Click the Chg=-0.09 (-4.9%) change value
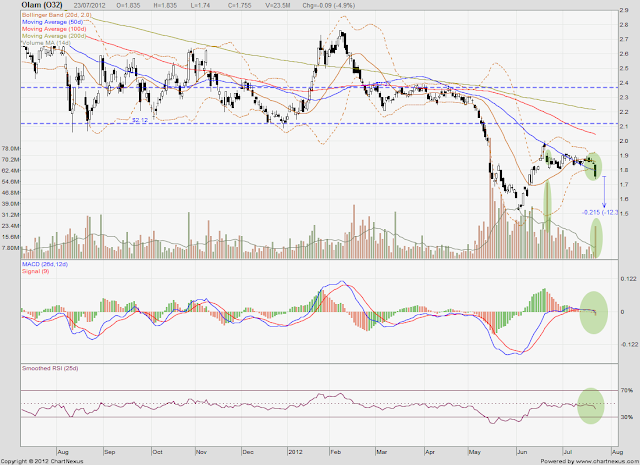The width and height of the screenshot is (640, 465). click(329, 6)
